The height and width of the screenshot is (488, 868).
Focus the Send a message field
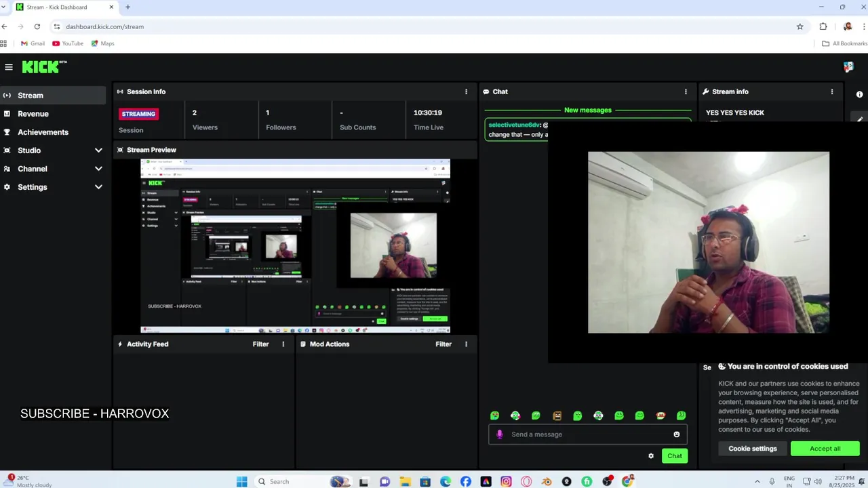588,434
